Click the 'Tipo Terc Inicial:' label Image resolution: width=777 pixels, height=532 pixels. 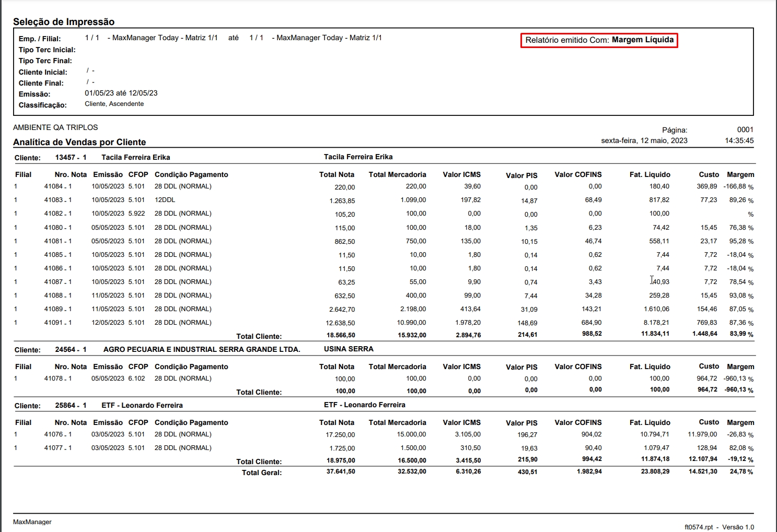[47, 50]
